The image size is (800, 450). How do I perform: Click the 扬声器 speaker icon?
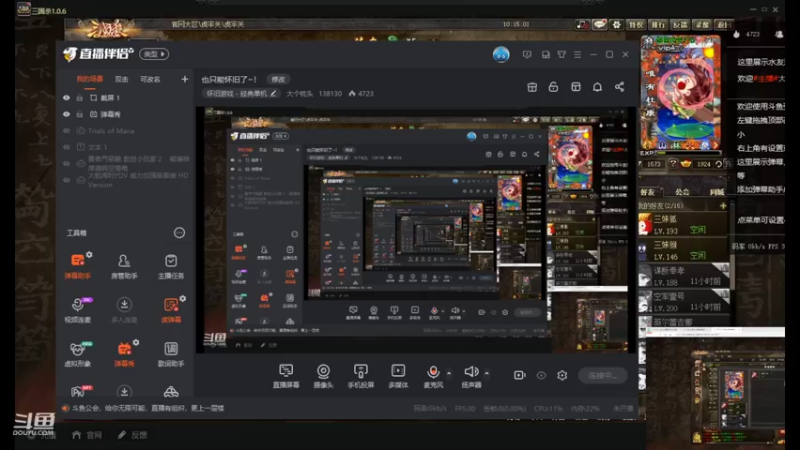(x=471, y=371)
